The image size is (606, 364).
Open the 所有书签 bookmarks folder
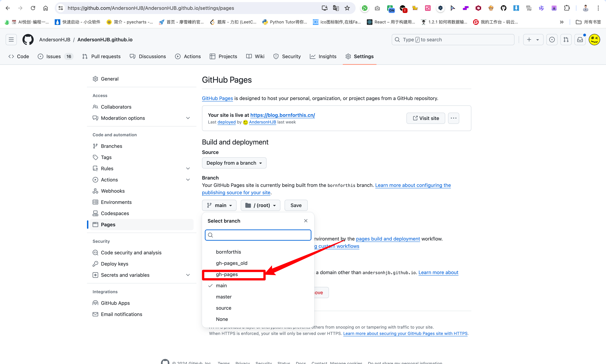coord(588,22)
